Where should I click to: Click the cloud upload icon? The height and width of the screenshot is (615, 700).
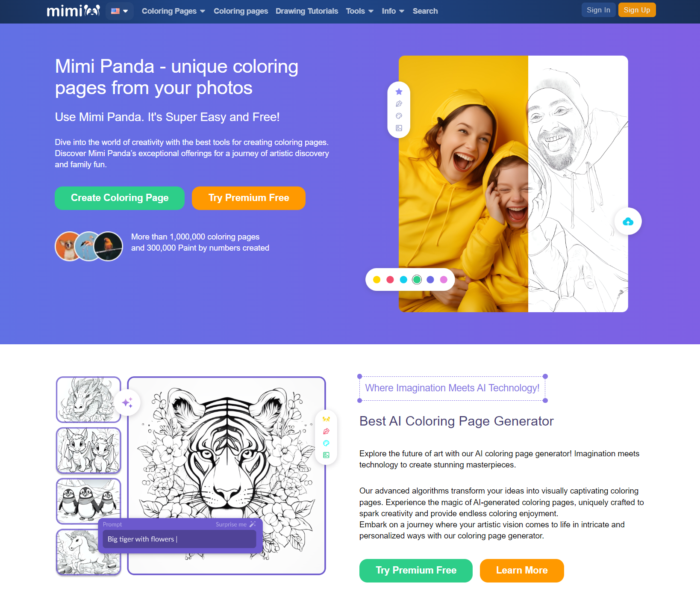pyautogui.click(x=628, y=221)
